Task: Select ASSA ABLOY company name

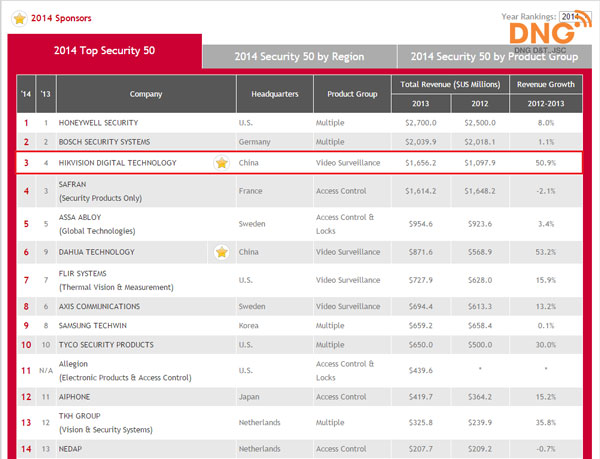Action: click(x=80, y=217)
